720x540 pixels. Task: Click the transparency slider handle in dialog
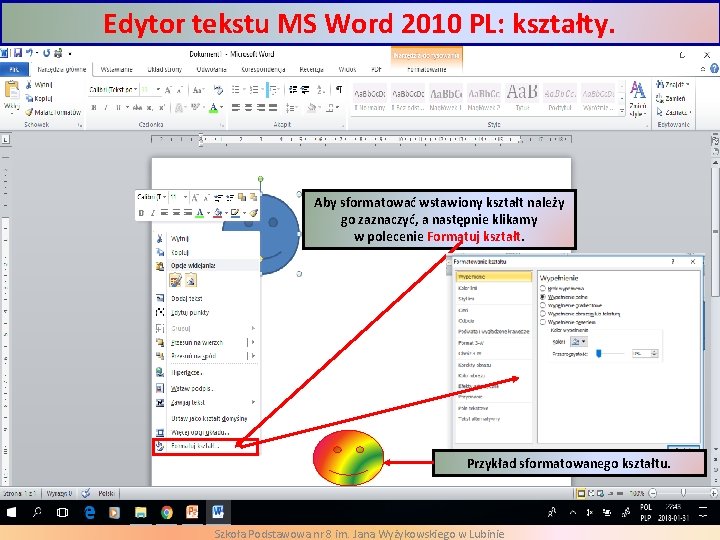pos(599,353)
